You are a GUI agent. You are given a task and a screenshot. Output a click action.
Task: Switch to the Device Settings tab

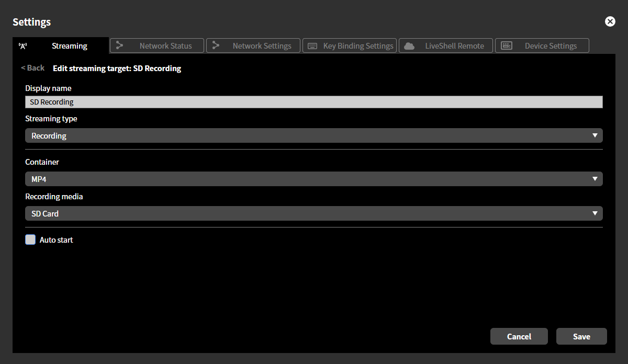coord(542,45)
